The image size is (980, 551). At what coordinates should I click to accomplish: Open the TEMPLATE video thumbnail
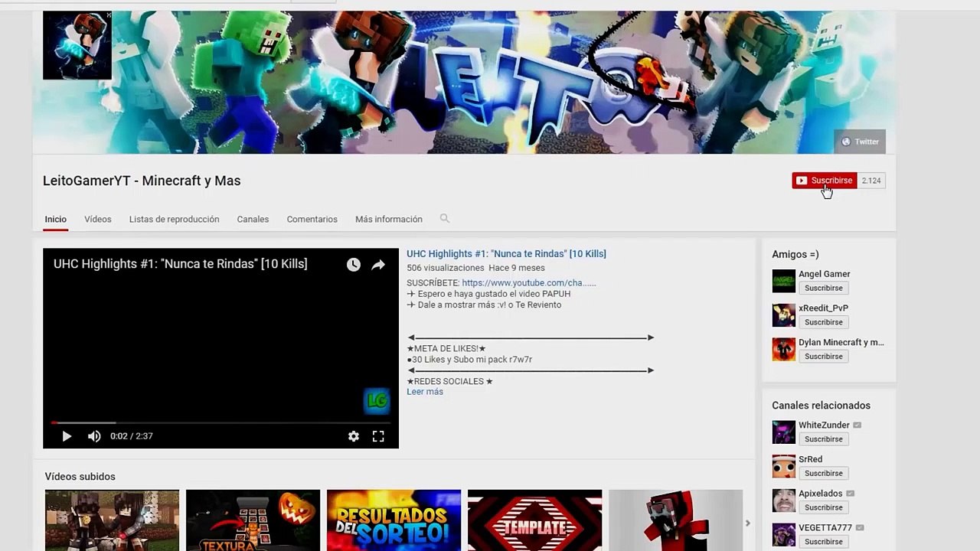tap(534, 520)
